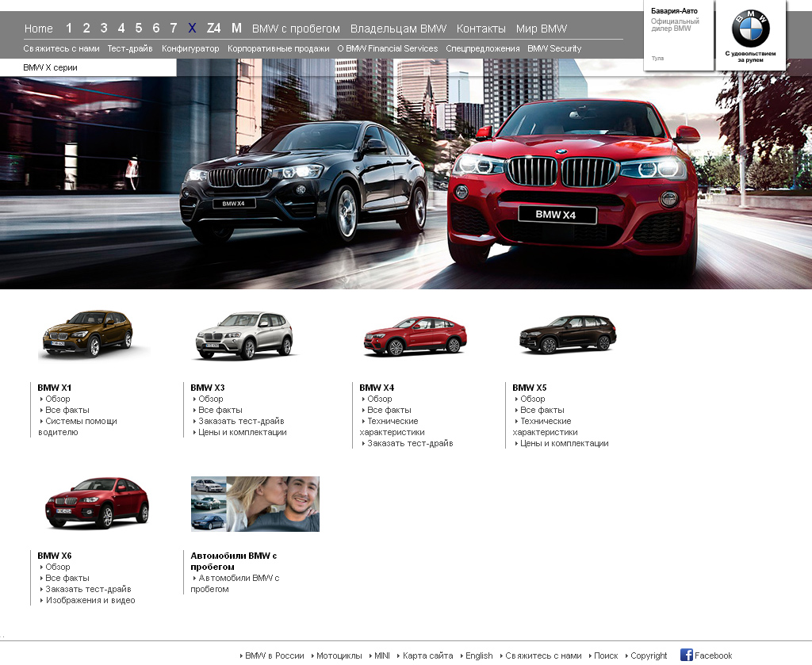Open Технические характеристики under BMW X4

pyautogui.click(x=392, y=426)
